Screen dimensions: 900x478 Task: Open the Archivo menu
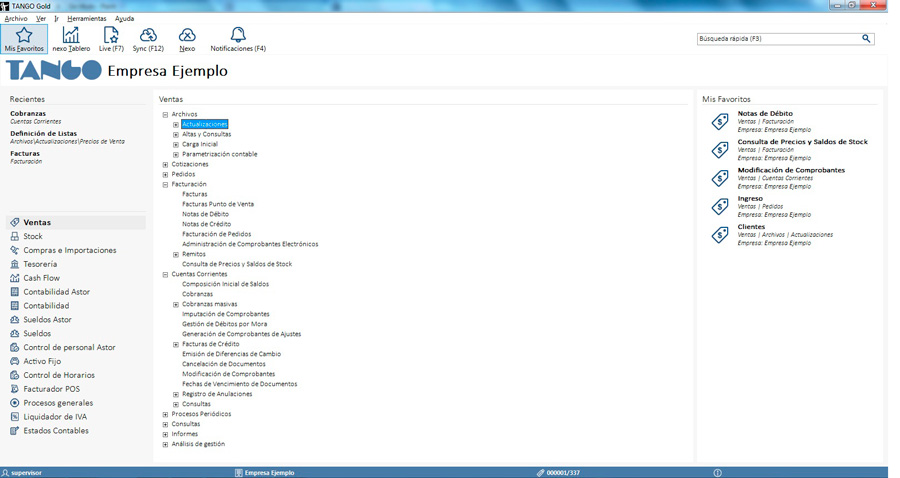click(x=15, y=18)
